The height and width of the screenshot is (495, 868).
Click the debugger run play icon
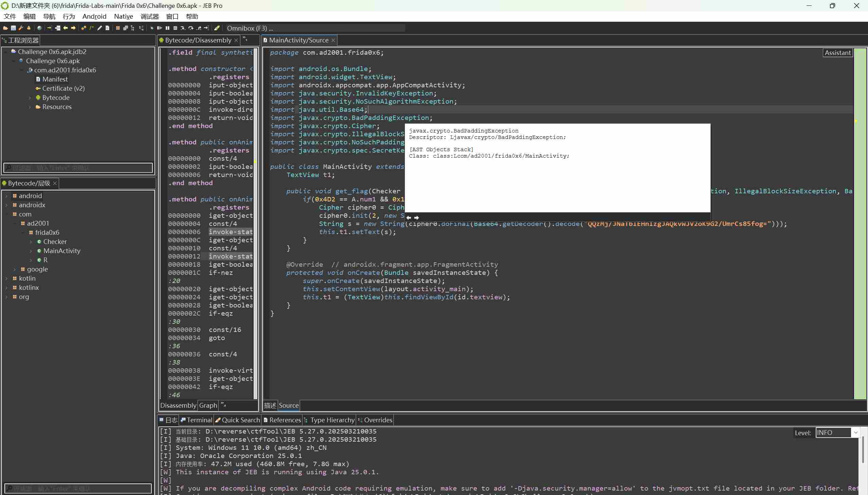[160, 28]
